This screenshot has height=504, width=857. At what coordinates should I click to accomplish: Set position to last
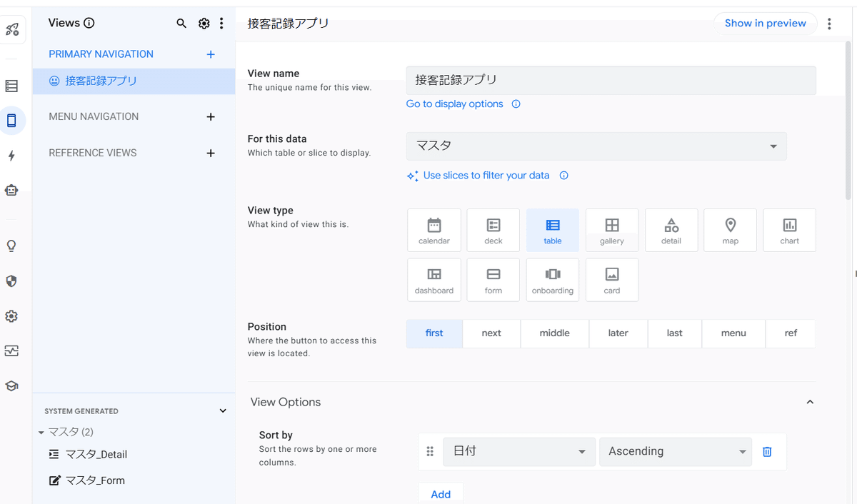click(x=675, y=333)
